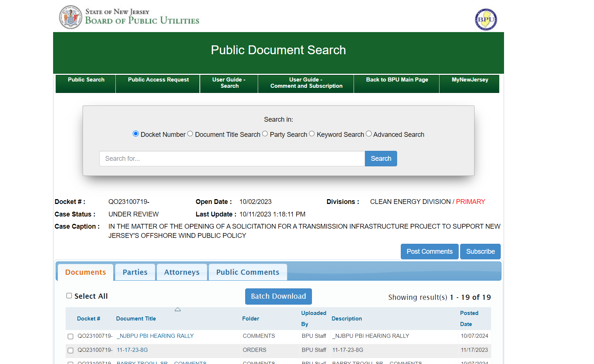The height and width of the screenshot is (364, 594).
Task: Click the BPU emblem logo
Action: (486, 19)
